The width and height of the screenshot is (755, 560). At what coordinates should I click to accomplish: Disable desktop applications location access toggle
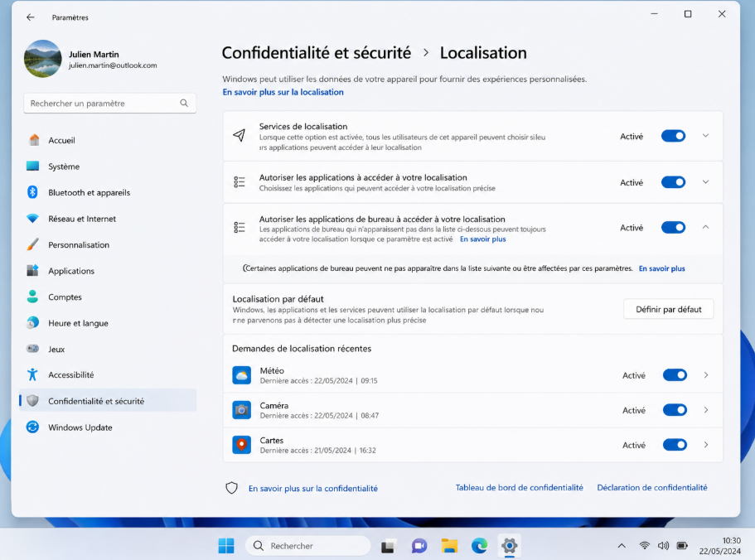point(673,228)
